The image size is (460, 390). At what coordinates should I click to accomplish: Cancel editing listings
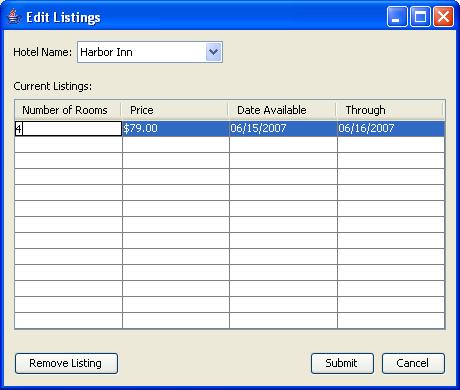click(x=413, y=363)
